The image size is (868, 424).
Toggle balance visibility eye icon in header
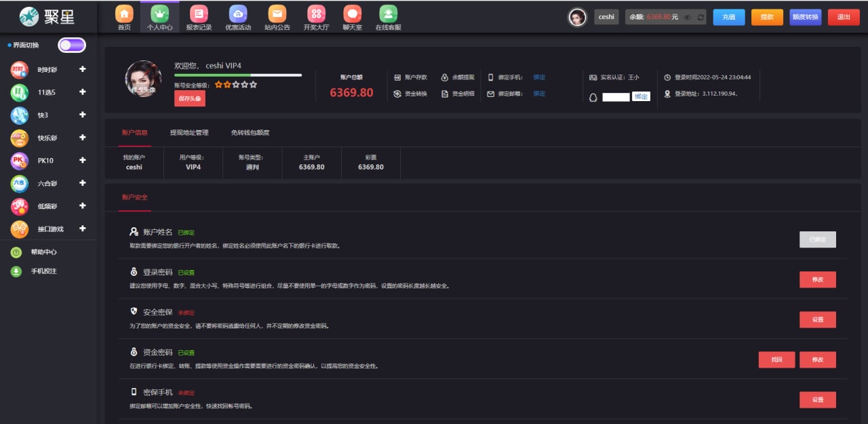(x=688, y=17)
